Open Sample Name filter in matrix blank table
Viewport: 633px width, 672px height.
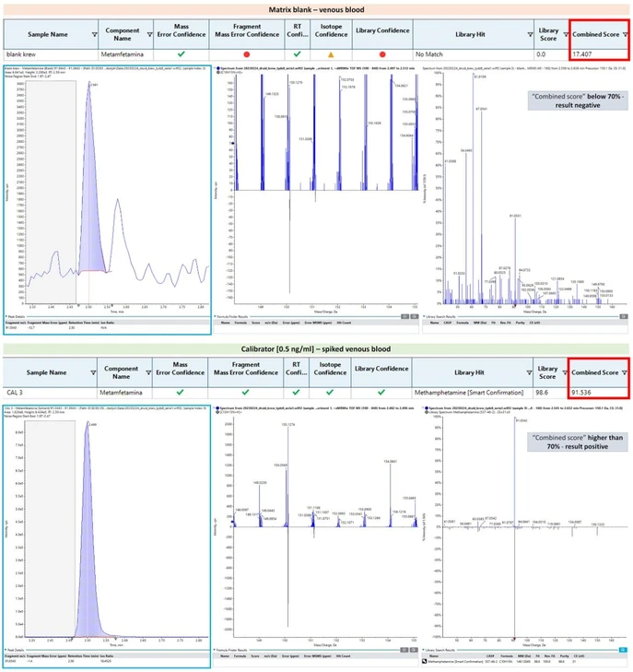[94, 34]
